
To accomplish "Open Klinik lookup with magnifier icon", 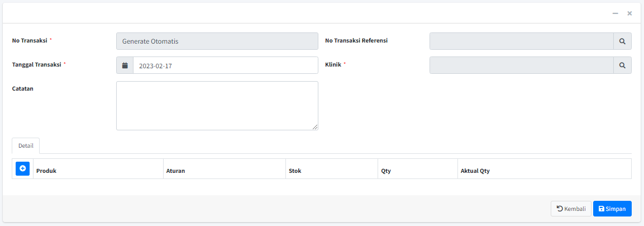I will click(x=622, y=65).
